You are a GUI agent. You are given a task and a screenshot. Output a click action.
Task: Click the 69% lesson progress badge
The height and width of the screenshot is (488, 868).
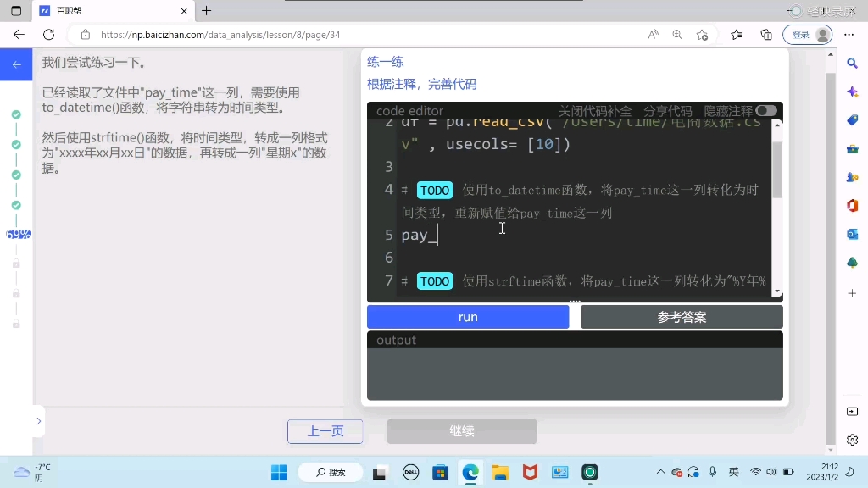(17, 233)
